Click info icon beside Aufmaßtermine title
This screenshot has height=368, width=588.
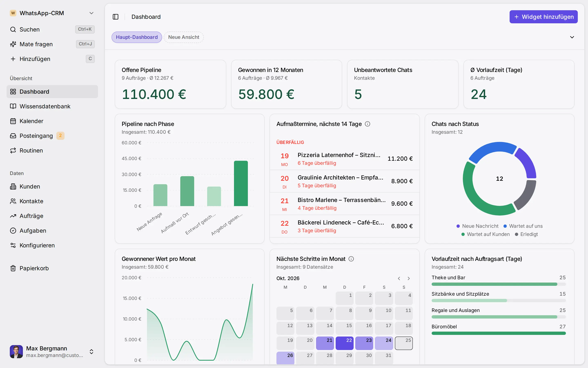coord(367,124)
